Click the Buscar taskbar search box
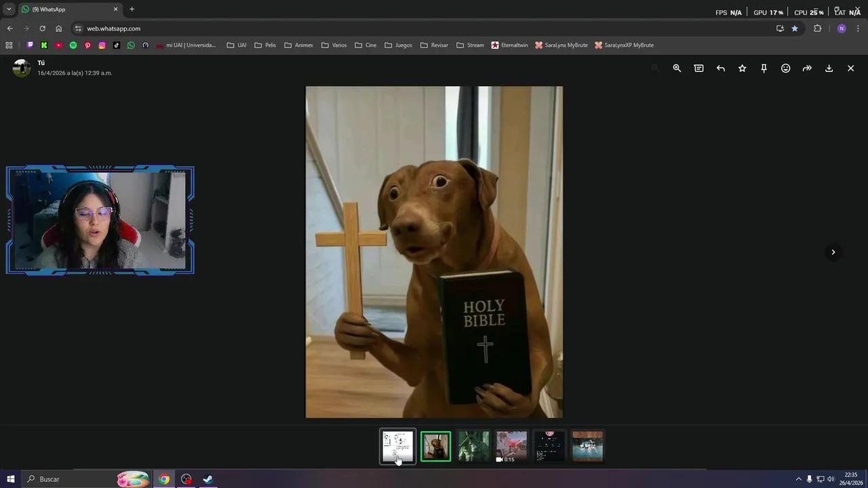Screen dimensions: 868x488 coord(86,479)
